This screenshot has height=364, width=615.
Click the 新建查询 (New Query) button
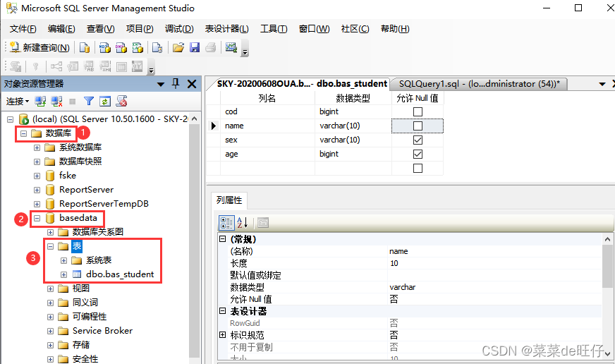coord(39,48)
